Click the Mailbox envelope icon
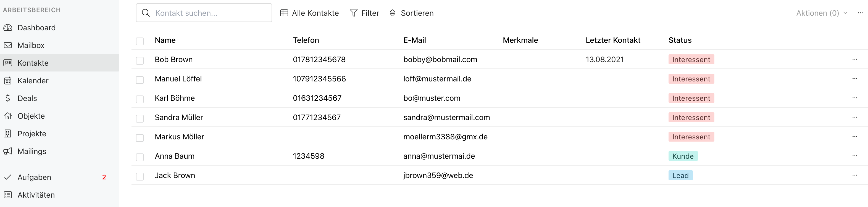The height and width of the screenshot is (207, 868). 8,45
